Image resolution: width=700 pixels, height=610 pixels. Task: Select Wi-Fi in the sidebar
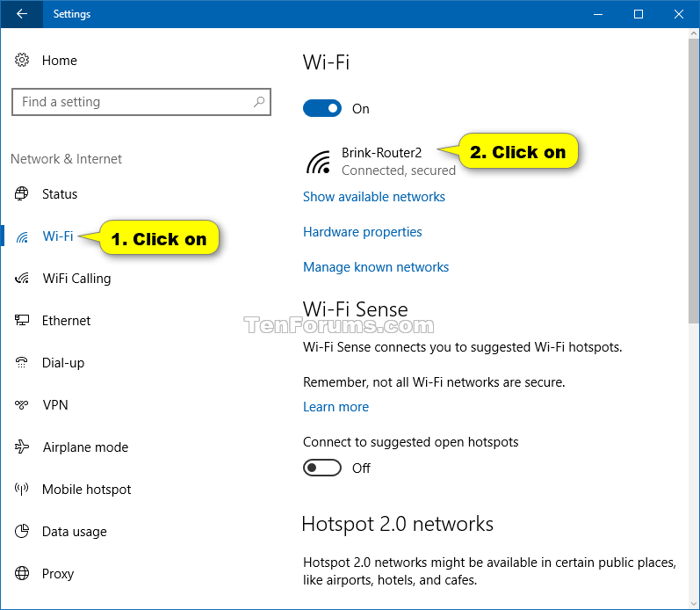point(58,236)
